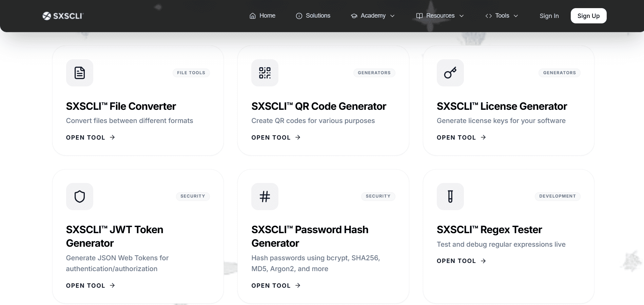Click the Tools code brackets icon
Screen dimensions: 644x305
(x=489, y=16)
